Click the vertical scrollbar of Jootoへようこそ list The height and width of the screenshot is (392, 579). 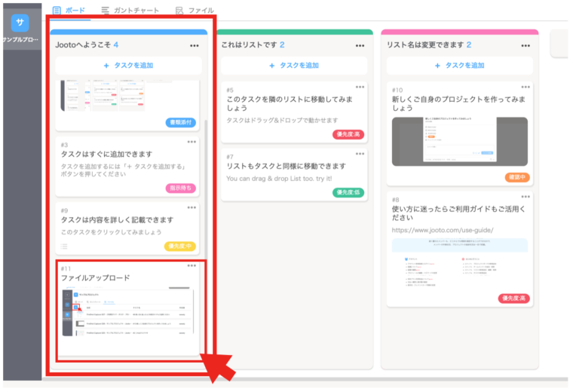click(x=206, y=188)
